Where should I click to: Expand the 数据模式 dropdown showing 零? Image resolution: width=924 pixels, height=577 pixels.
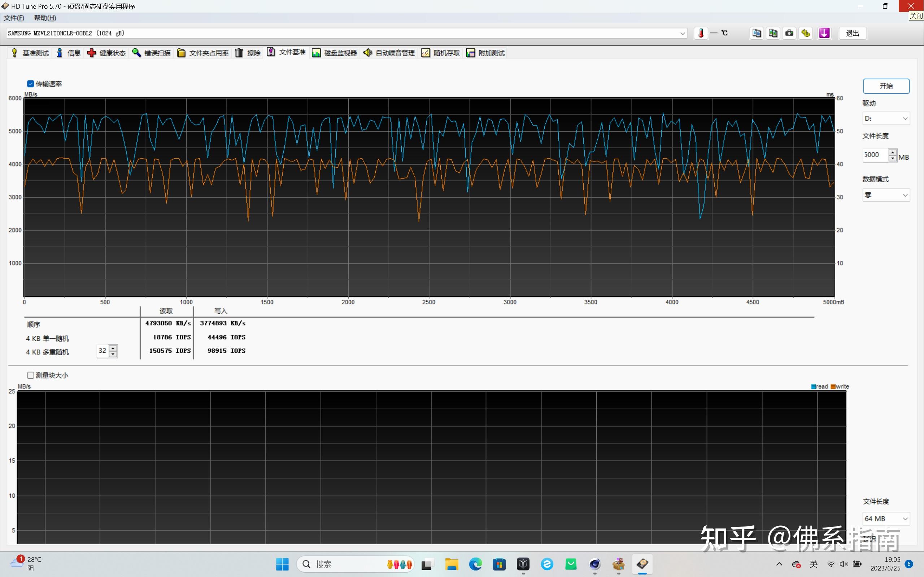pyautogui.click(x=886, y=195)
